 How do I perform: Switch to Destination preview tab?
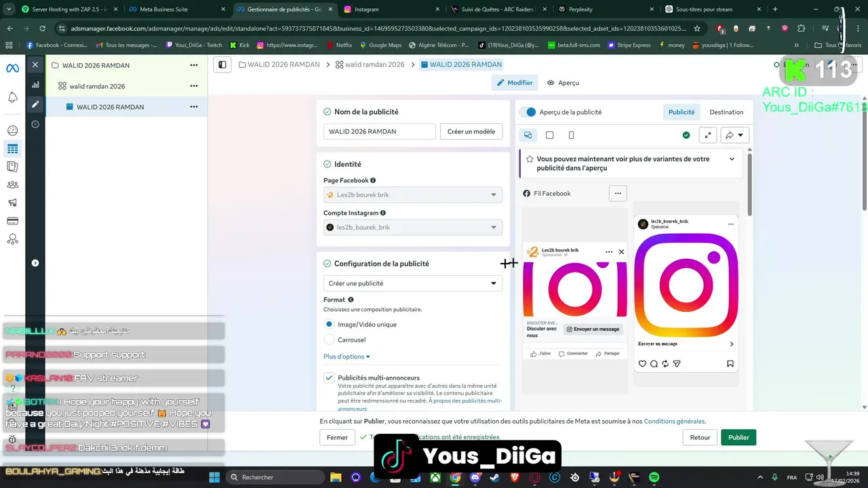pyautogui.click(x=726, y=112)
